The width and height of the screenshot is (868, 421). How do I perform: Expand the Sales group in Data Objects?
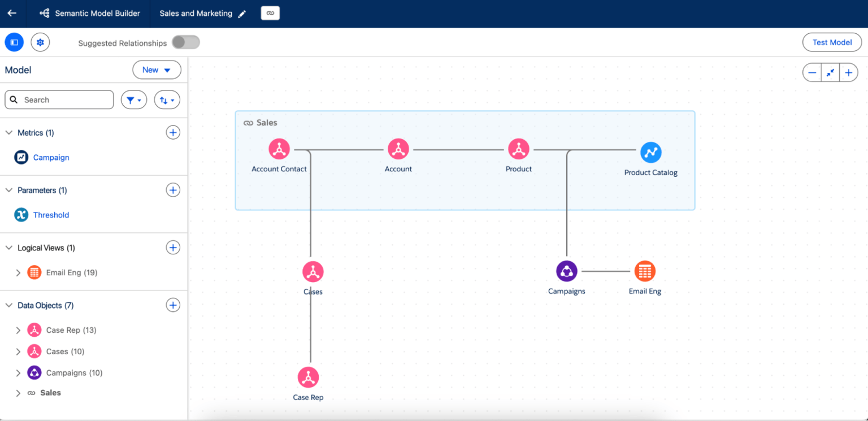[x=18, y=393]
